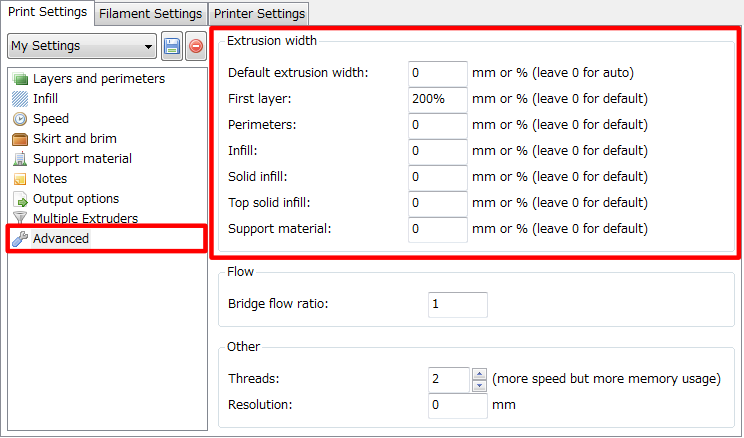Click the Bridge flow ratio field
This screenshot has width=744, height=438.
(x=457, y=305)
